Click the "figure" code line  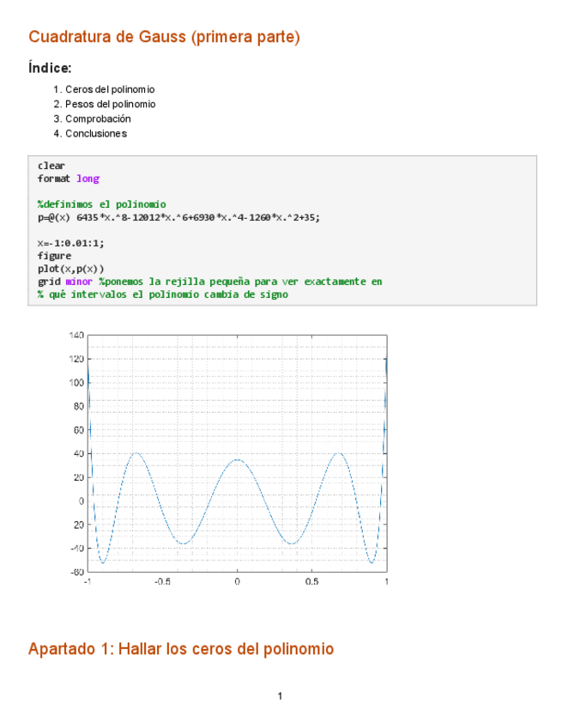[x=54, y=256]
